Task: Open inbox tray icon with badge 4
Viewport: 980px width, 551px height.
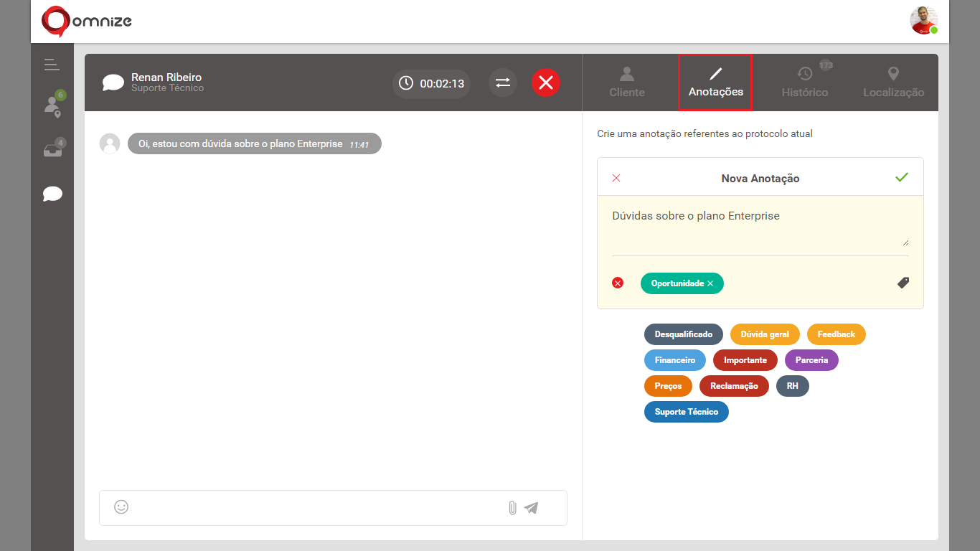Action: pyautogui.click(x=53, y=149)
